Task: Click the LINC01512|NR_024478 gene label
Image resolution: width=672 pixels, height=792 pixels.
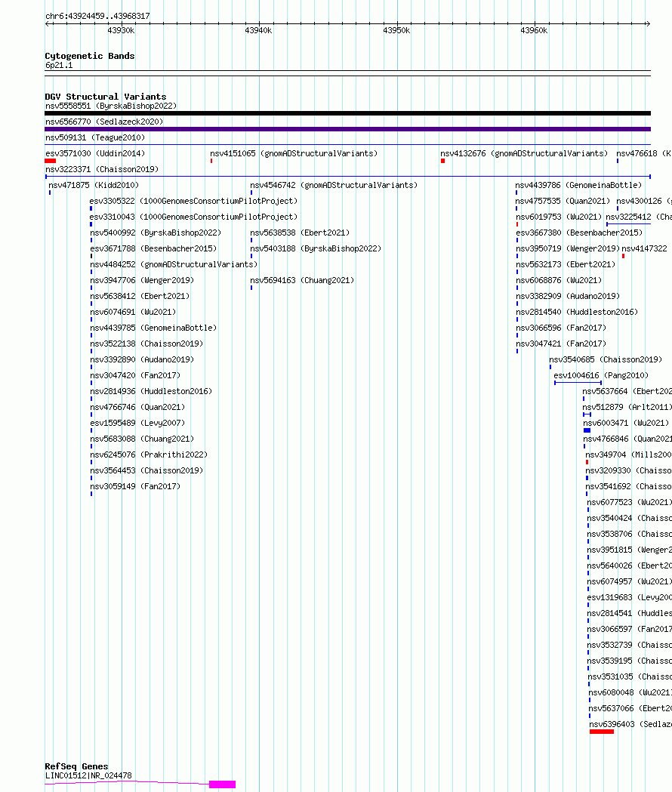Action: [88, 776]
